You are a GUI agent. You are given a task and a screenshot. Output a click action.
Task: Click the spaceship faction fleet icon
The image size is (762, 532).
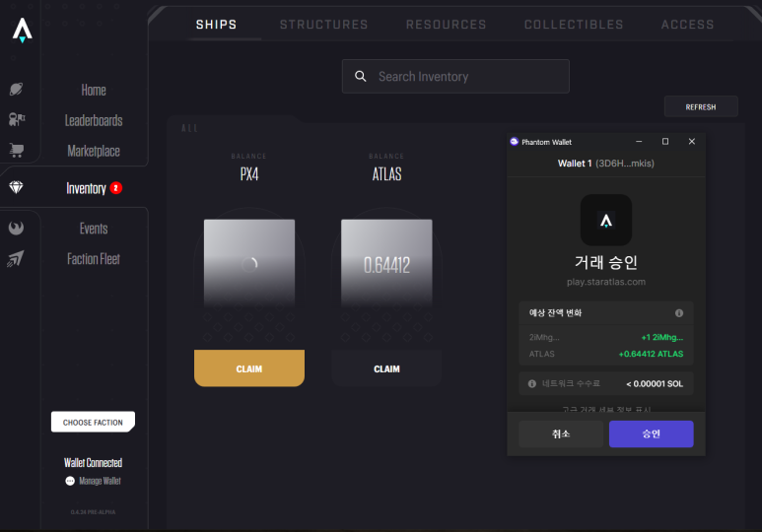pyautogui.click(x=16, y=258)
